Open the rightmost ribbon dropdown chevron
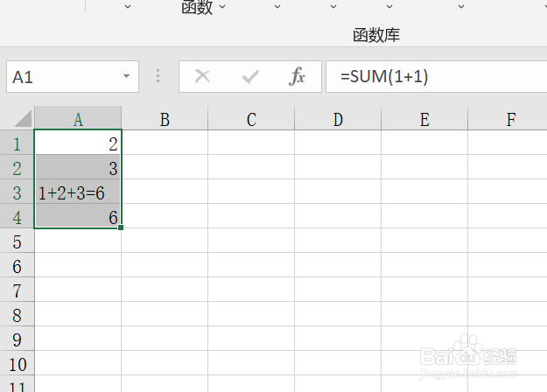The width and height of the screenshot is (547, 392). pyautogui.click(x=461, y=7)
